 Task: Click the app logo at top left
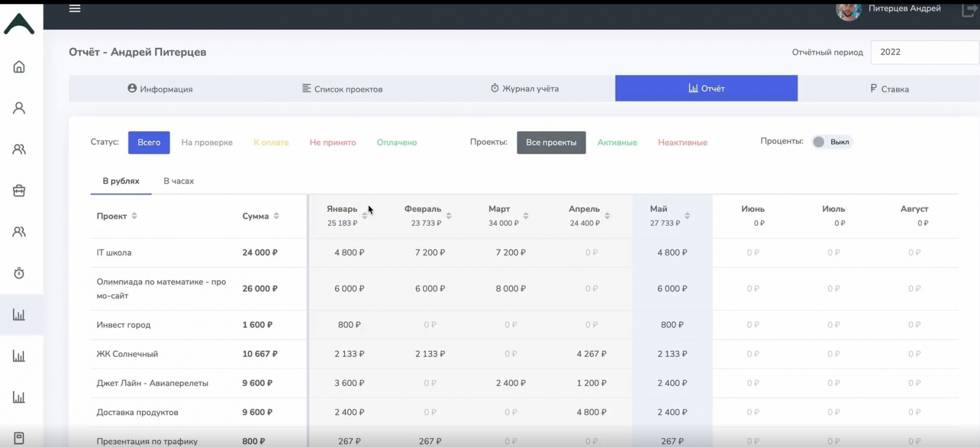pos(19,24)
